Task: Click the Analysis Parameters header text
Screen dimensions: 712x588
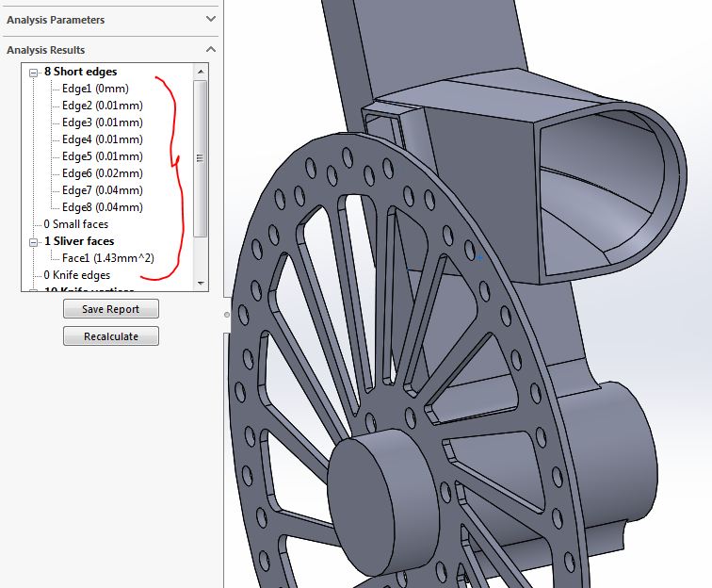Action: [x=56, y=20]
